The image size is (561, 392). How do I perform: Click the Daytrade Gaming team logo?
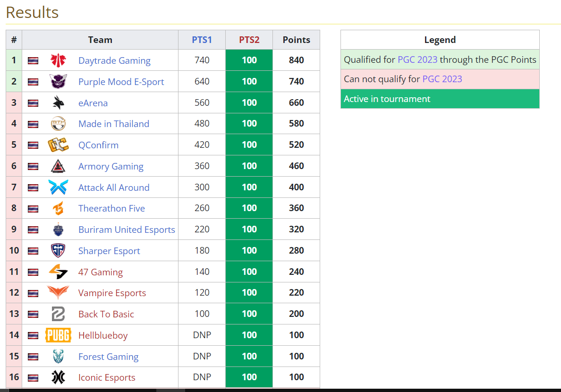[x=58, y=60]
